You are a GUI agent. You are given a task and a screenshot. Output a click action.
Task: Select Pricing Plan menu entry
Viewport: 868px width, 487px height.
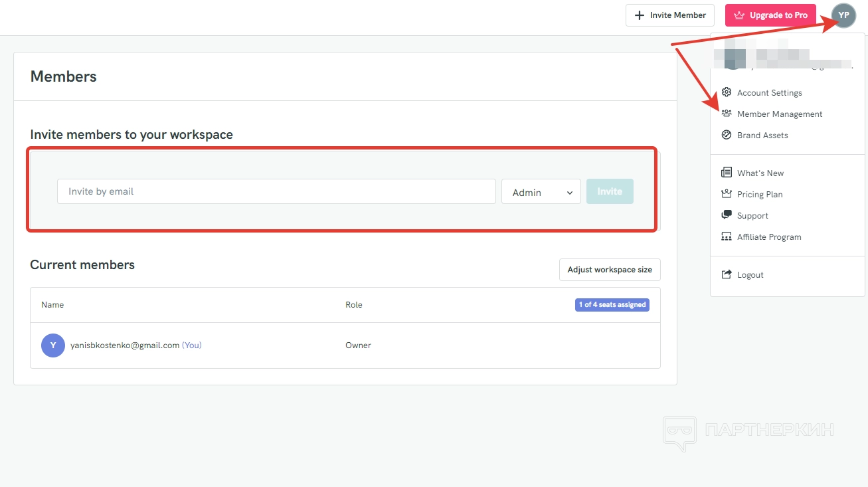760,195
